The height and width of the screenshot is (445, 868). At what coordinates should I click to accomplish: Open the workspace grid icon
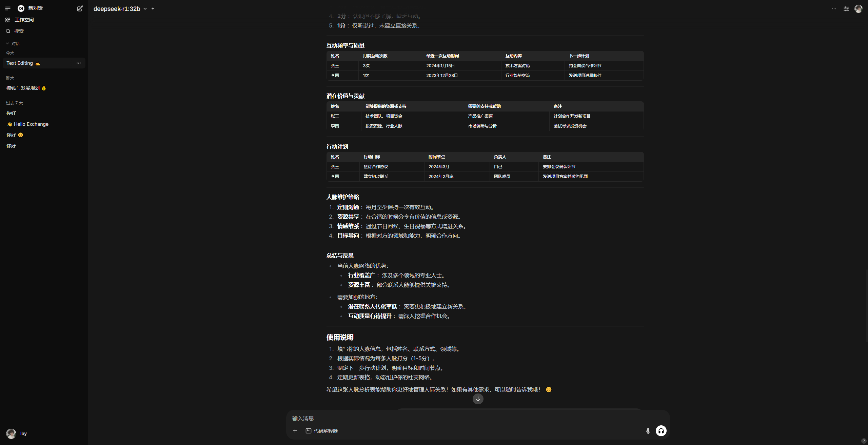(x=8, y=20)
